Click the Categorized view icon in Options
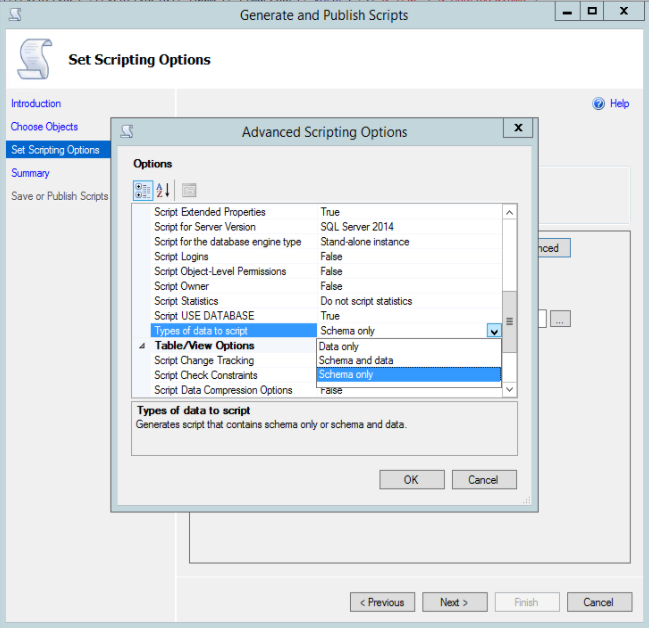The image size is (649, 628). click(142, 190)
